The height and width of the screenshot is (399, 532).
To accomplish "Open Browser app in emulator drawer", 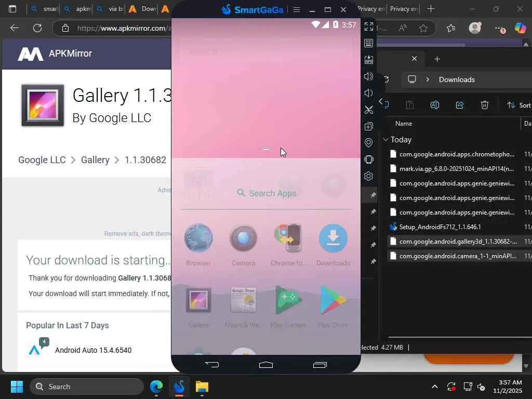I will click(x=198, y=245).
